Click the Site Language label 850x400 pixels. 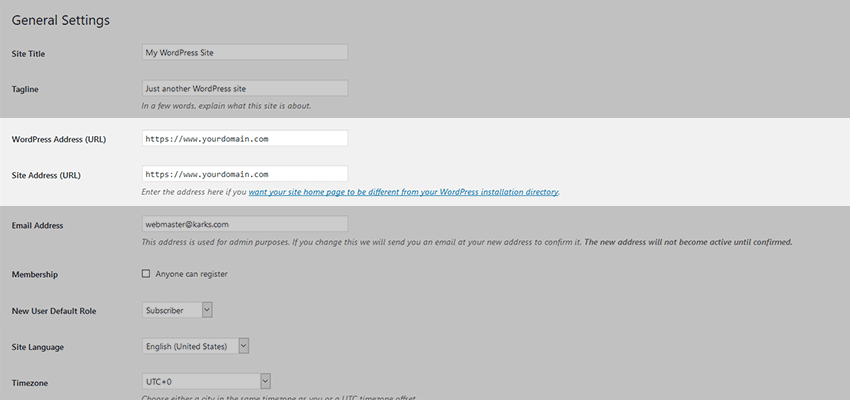(x=39, y=347)
